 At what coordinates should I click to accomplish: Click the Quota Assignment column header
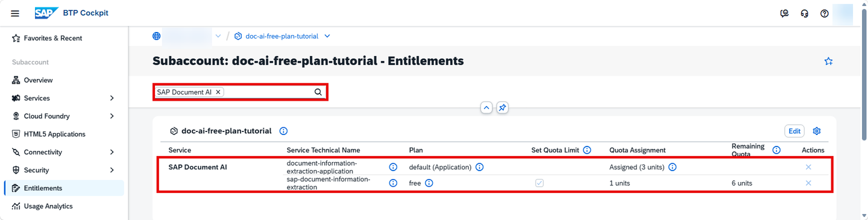point(637,150)
